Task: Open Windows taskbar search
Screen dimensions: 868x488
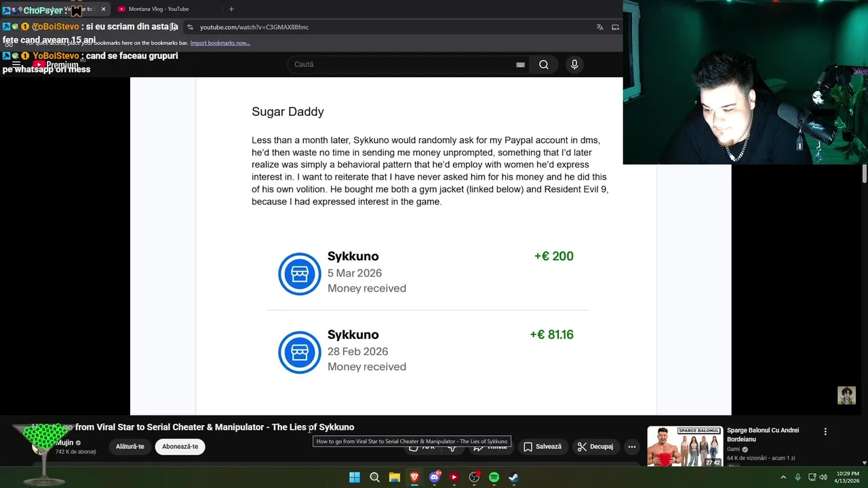Action: [374, 477]
